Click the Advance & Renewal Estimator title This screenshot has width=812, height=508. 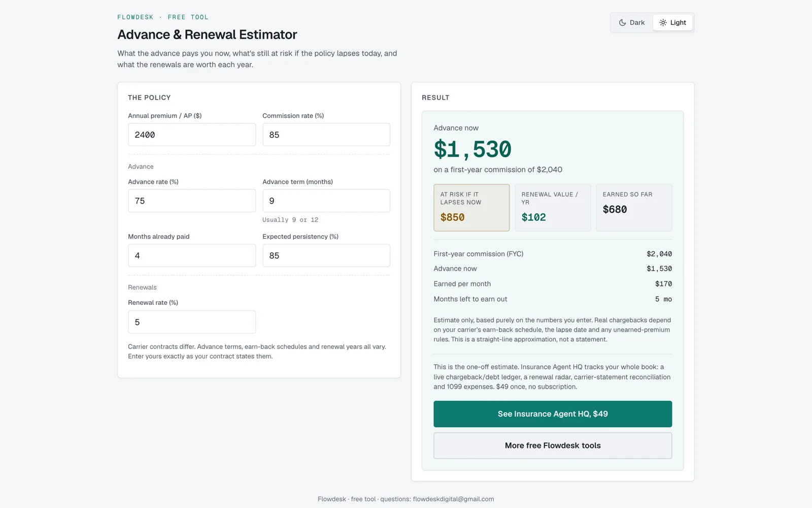click(207, 35)
